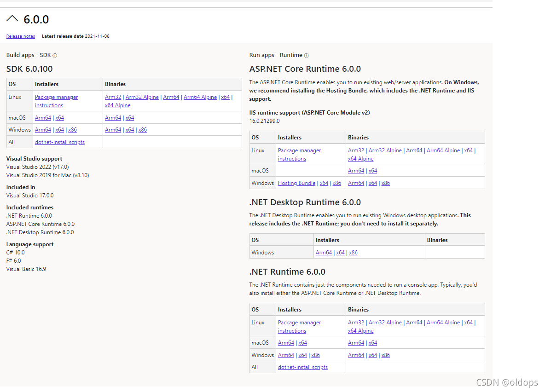Download .NET Runtime Windows x64 binary
Viewport: 545px width, 392px height.
pyautogui.click(x=372, y=355)
